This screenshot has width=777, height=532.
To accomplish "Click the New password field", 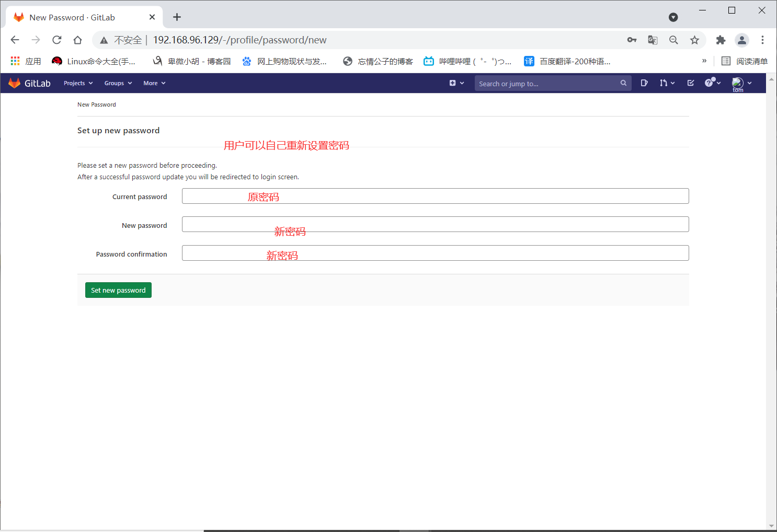I will point(435,224).
